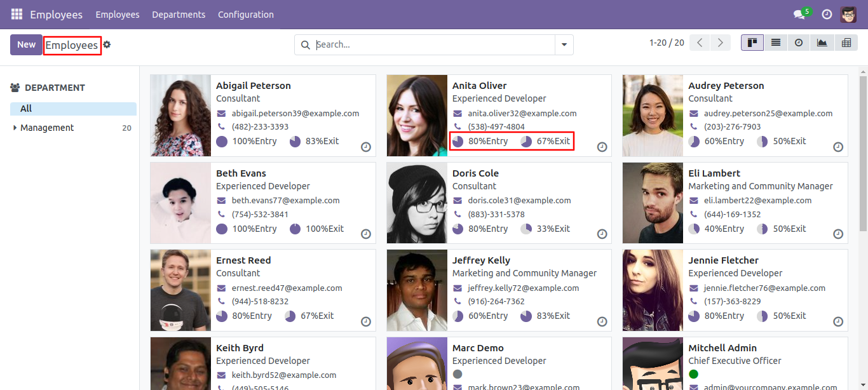Click envelope icon on Abigail Peterson card

221,114
